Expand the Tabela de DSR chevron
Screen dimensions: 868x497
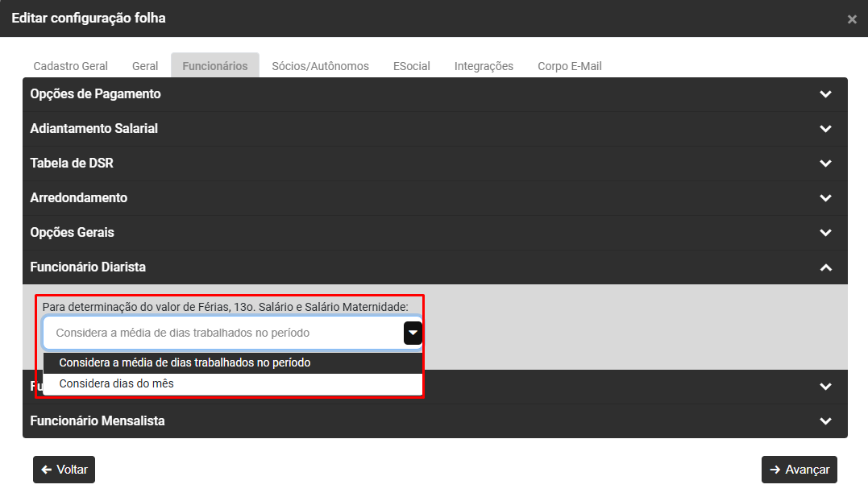(x=825, y=164)
